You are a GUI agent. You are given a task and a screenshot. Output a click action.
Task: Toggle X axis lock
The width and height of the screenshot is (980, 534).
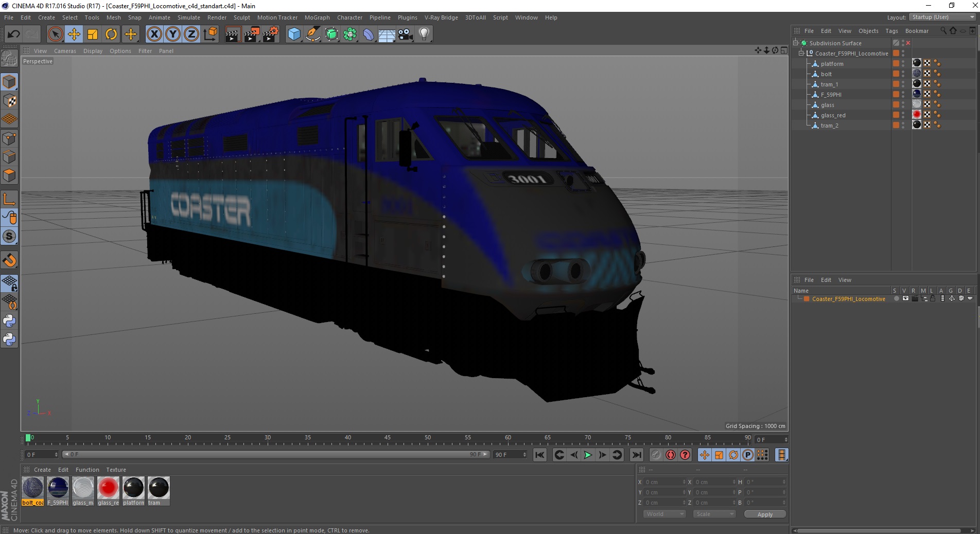[x=154, y=34]
